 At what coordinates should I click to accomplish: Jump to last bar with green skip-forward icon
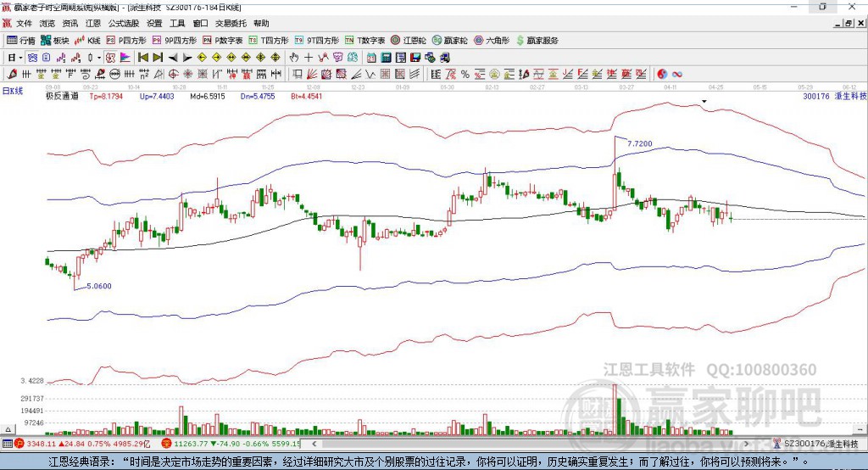(x=158, y=58)
